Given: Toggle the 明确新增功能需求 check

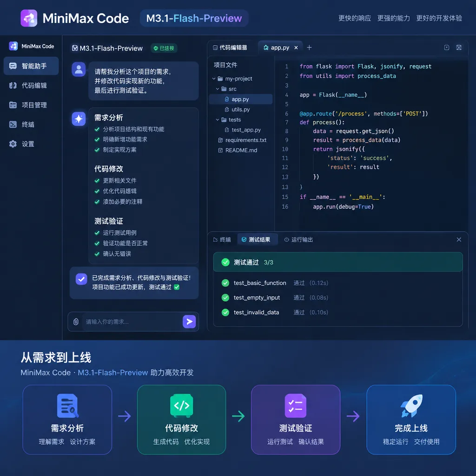Looking at the screenshot, I should [97, 139].
